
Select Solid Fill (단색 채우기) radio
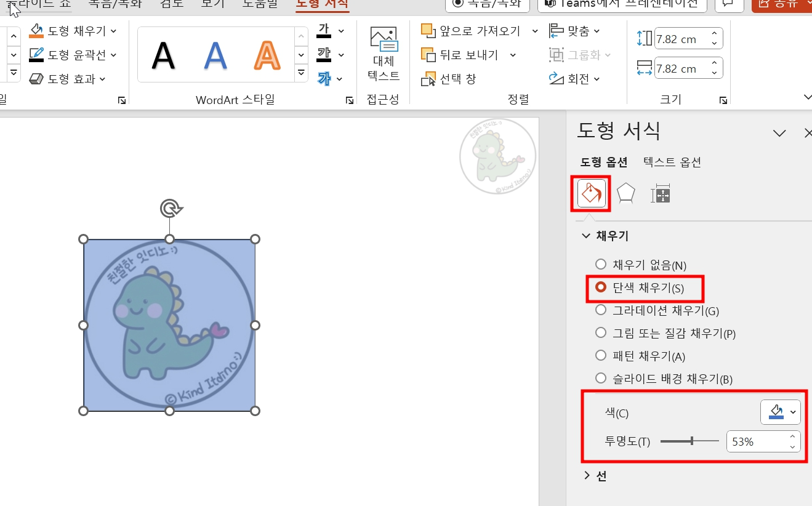tap(601, 287)
